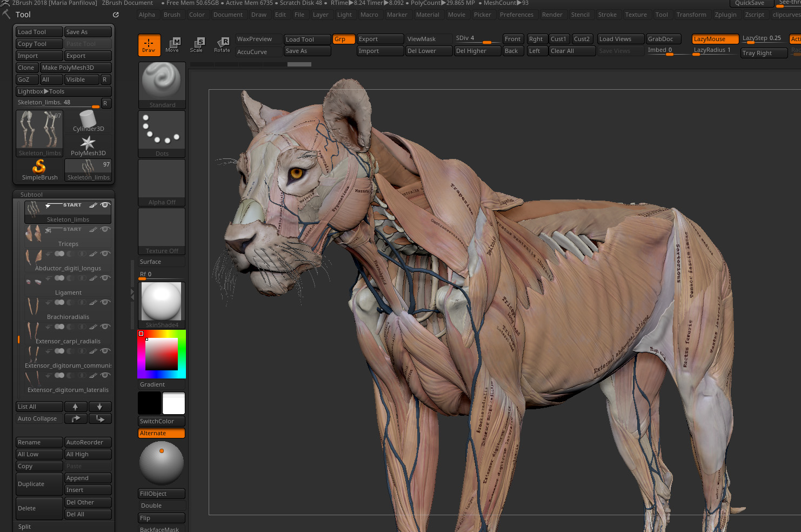
Task: Click the refresh icon beside Tool title
Action: 116,15
